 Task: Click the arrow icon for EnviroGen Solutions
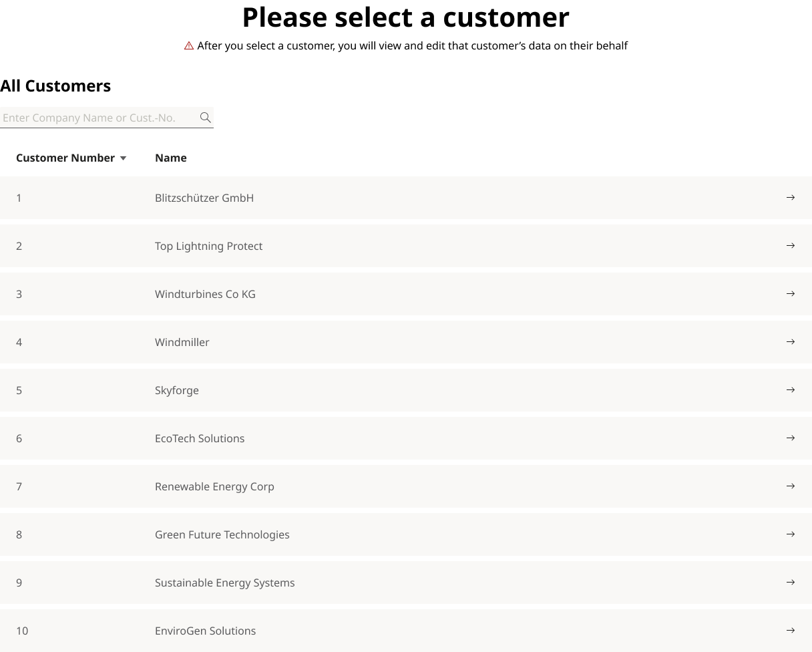[x=790, y=630]
